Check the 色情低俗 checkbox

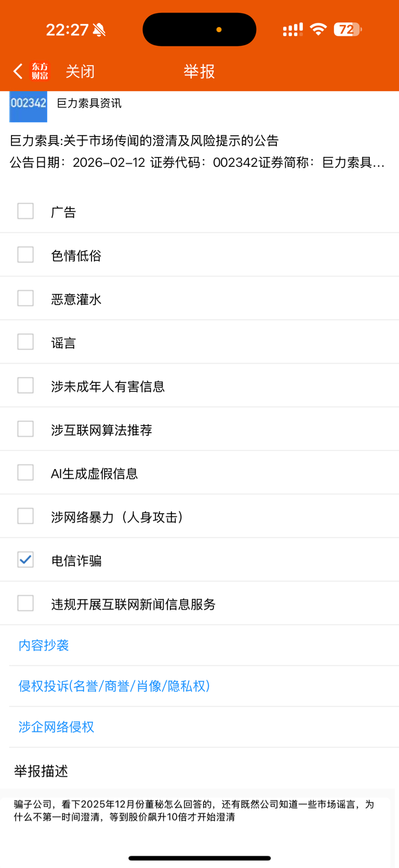(x=25, y=255)
